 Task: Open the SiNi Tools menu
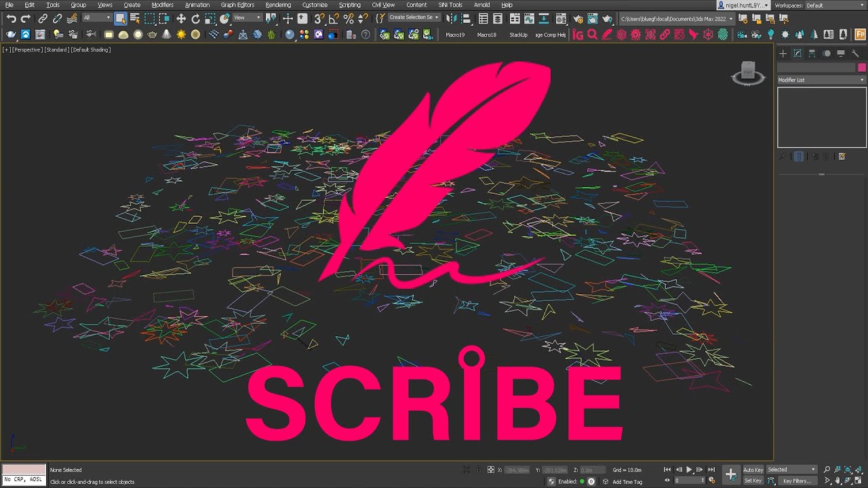pos(450,5)
